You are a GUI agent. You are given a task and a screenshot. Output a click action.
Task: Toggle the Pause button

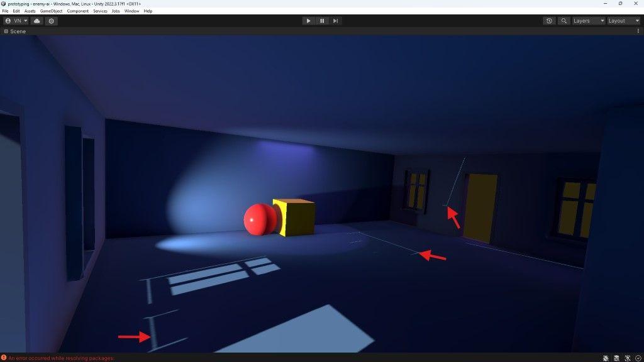click(321, 20)
